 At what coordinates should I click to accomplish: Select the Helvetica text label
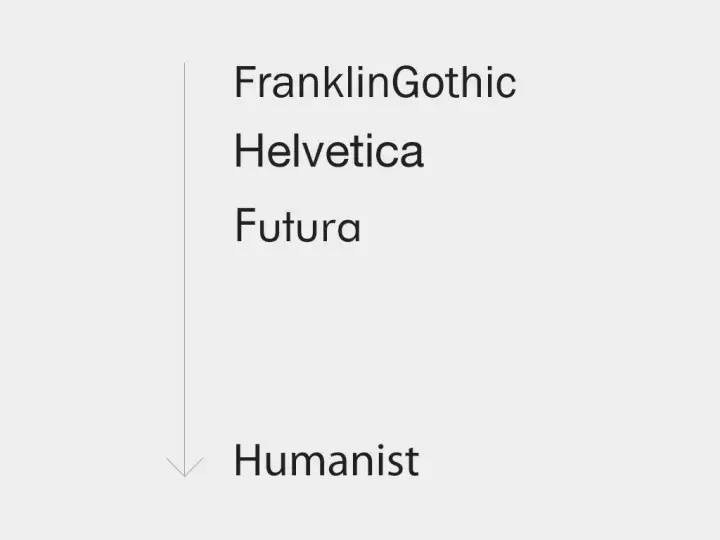coord(328,153)
